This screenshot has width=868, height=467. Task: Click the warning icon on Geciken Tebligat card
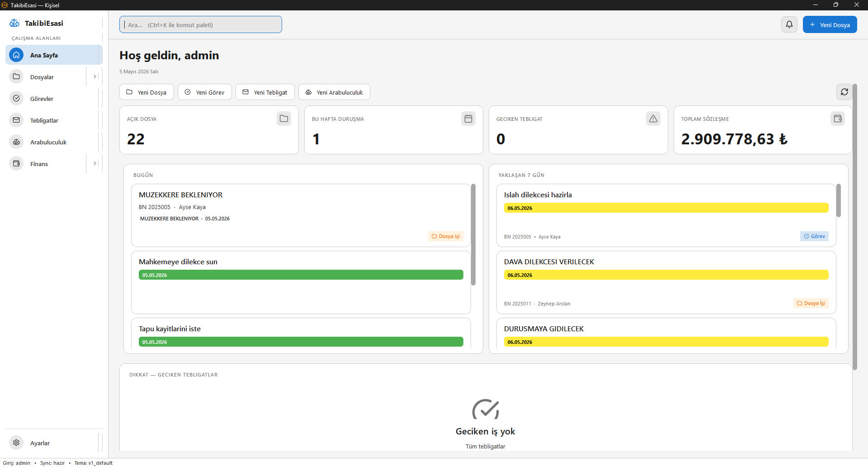pyautogui.click(x=653, y=119)
